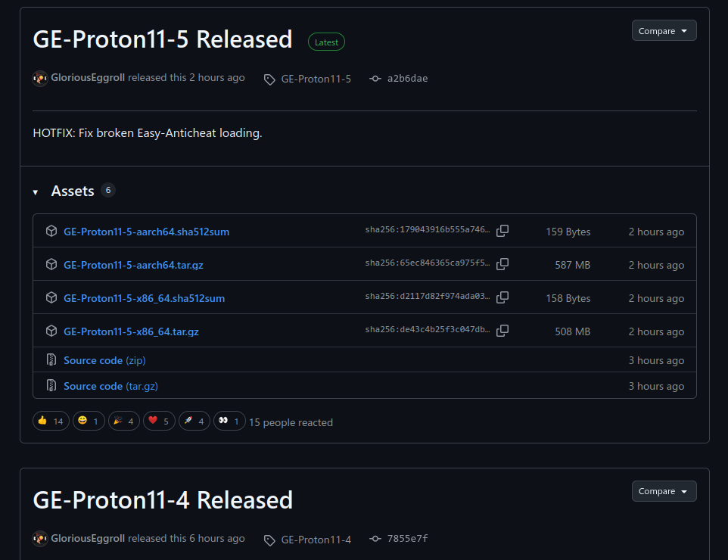This screenshot has width=728, height=560.
Task: Click 'HOTFIX: Fix broken Easy-Anticheat loading.' text
Action: tap(148, 133)
